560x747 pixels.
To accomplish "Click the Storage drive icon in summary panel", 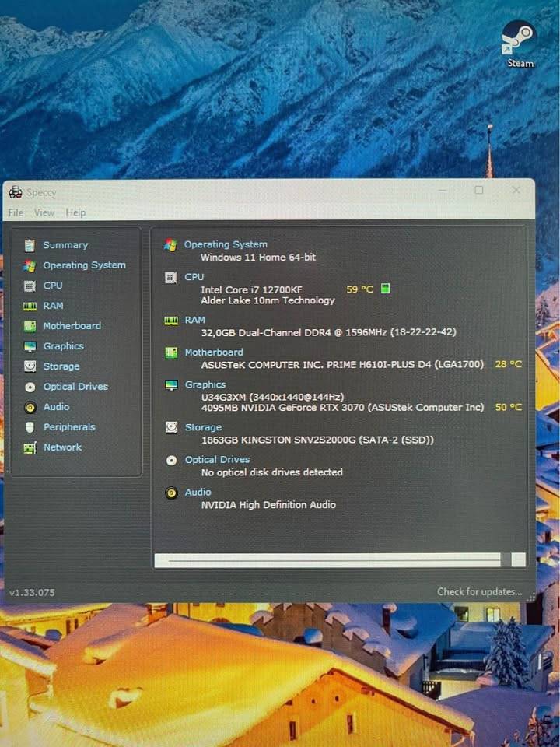I will (x=171, y=427).
